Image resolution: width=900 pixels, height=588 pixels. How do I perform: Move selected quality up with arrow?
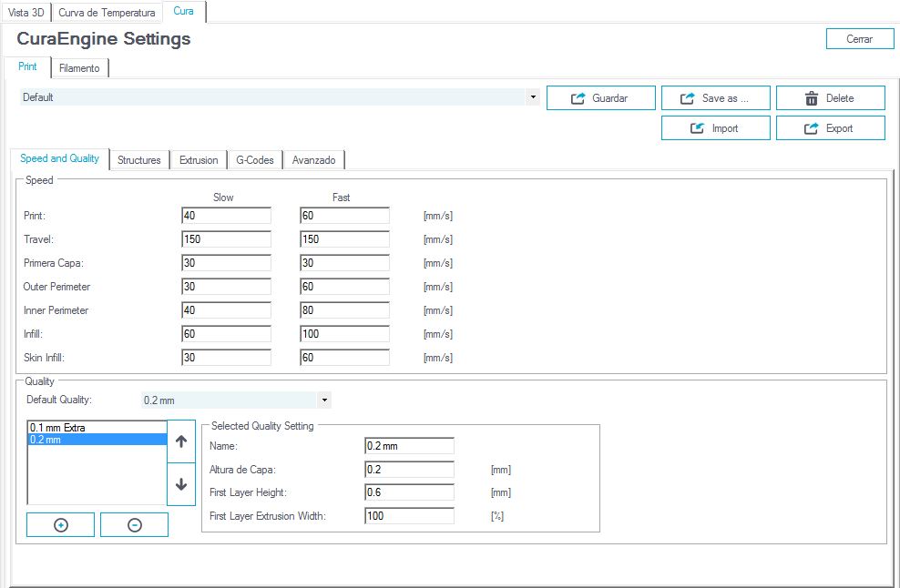click(x=180, y=441)
